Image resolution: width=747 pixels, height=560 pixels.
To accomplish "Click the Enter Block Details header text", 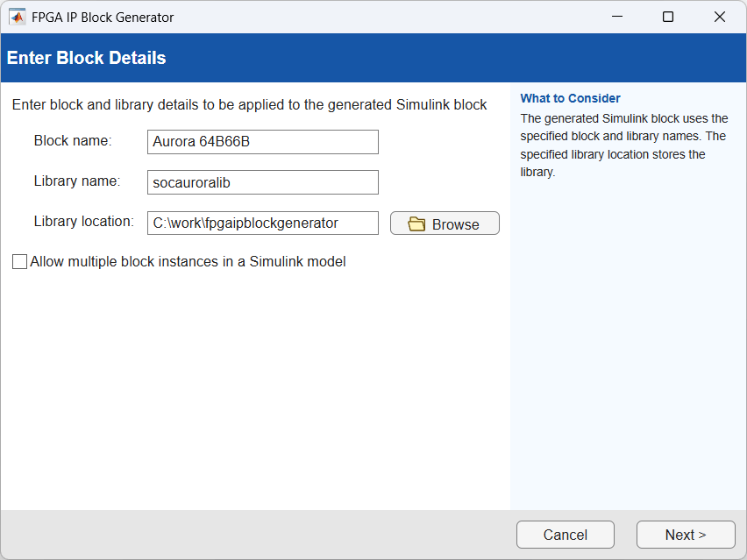I will pos(86,58).
